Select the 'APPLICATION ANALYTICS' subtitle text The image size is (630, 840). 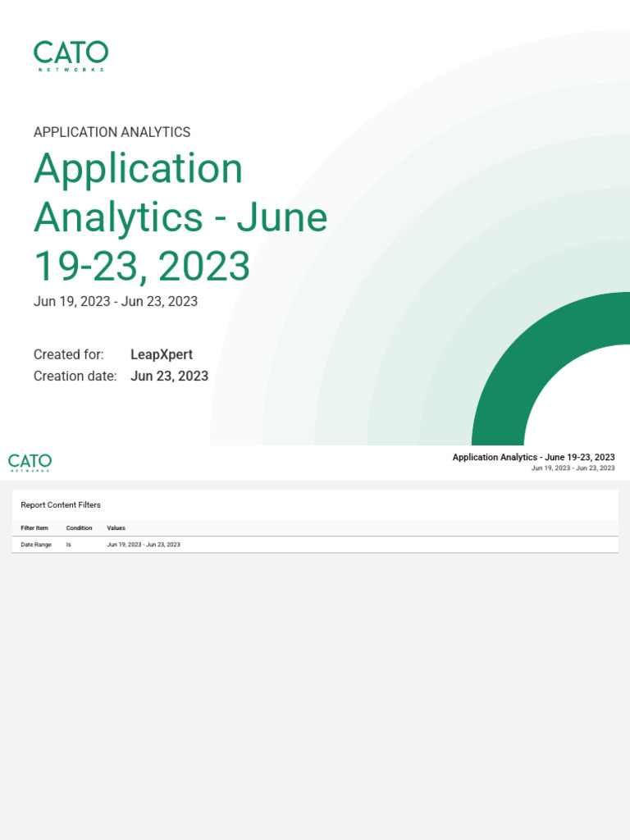[112, 132]
